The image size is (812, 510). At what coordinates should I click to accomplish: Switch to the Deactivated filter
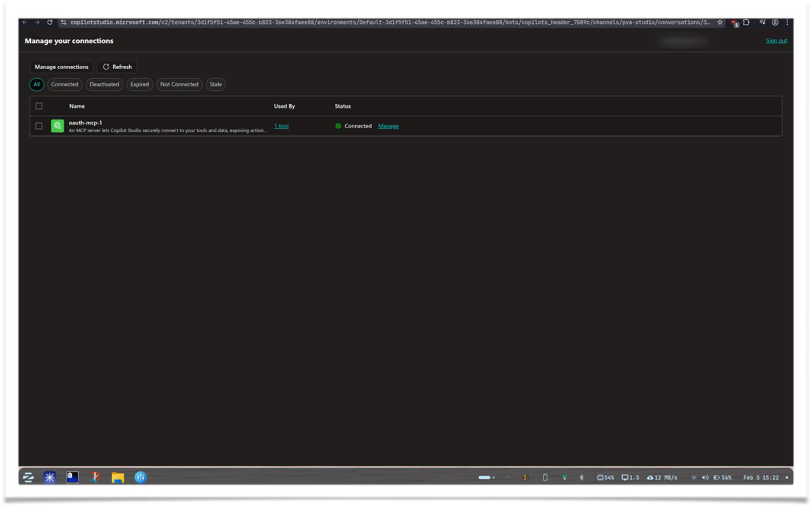104,84
